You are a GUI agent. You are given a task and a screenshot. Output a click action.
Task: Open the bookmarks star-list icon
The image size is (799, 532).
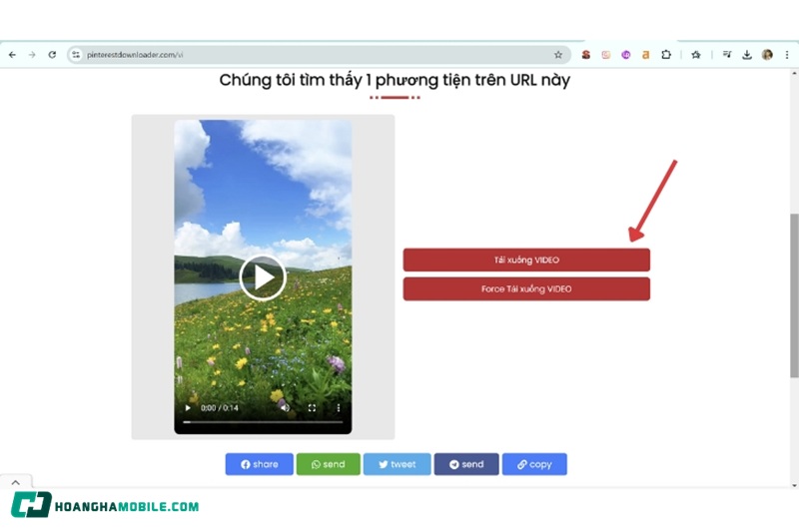[x=695, y=55]
